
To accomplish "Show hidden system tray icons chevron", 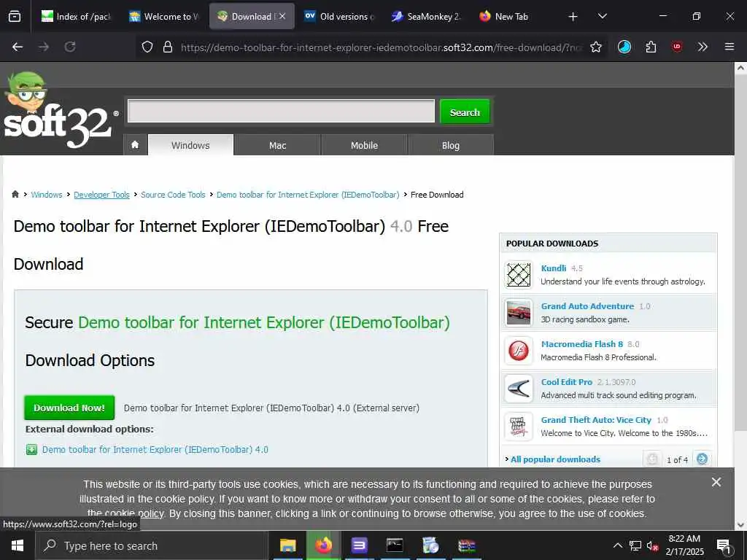I will pyautogui.click(x=617, y=545).
